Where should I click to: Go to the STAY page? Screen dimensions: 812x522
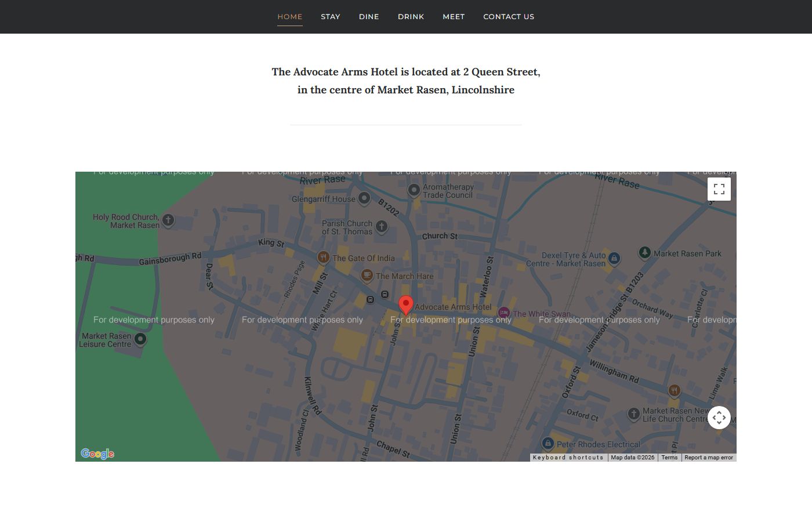[331, 17]
